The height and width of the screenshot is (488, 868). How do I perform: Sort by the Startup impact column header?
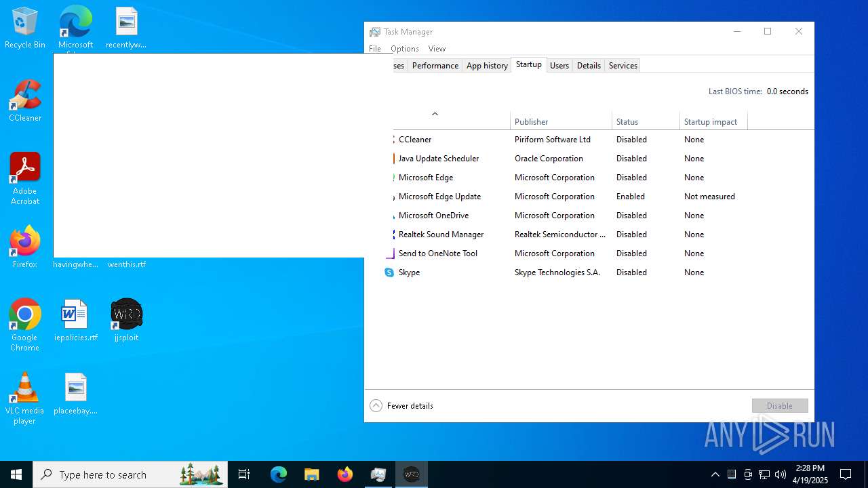(x=713, y=121)
